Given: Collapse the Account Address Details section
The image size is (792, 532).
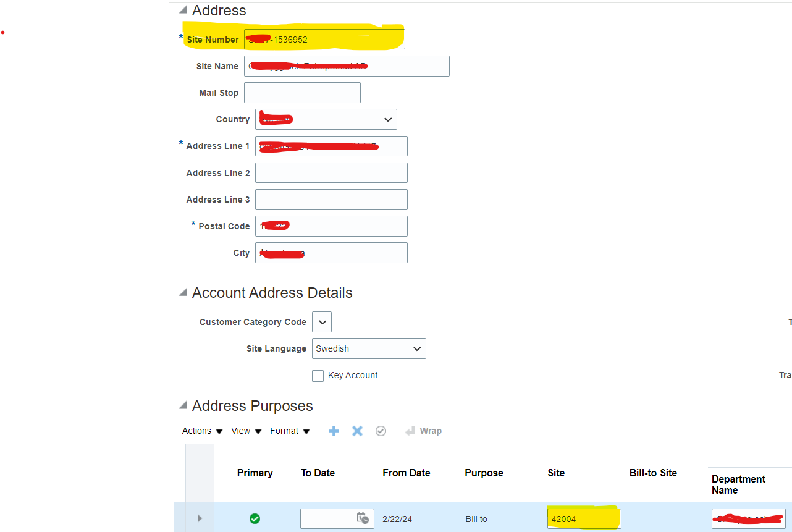Looking at the screenshot, I should [183, 292].
